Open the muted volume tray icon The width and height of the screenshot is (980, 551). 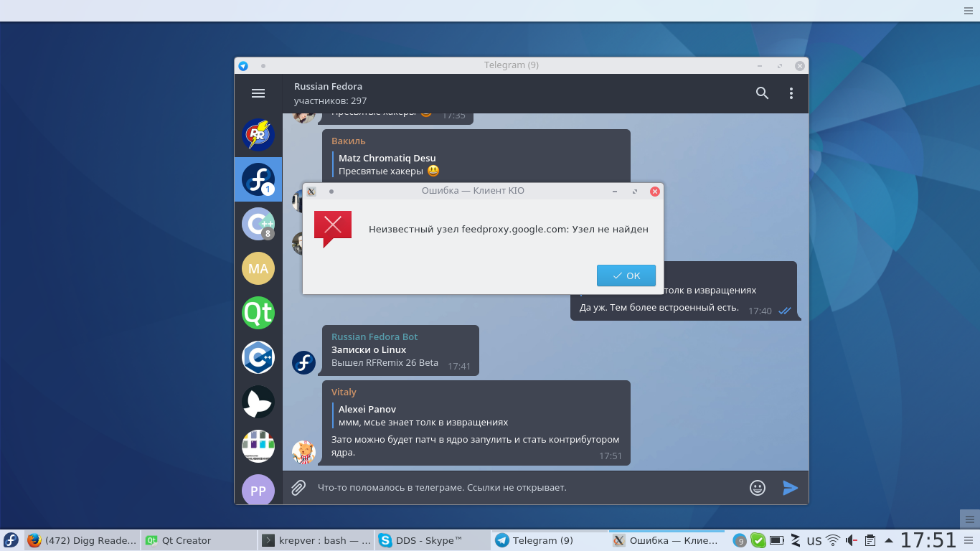(852, 540)
